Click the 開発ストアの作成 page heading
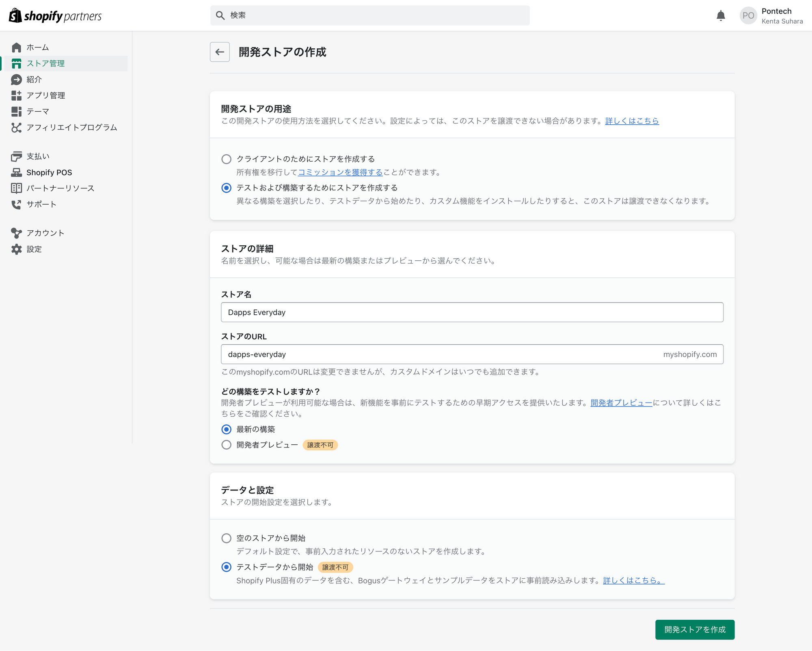 pos(283,52)
